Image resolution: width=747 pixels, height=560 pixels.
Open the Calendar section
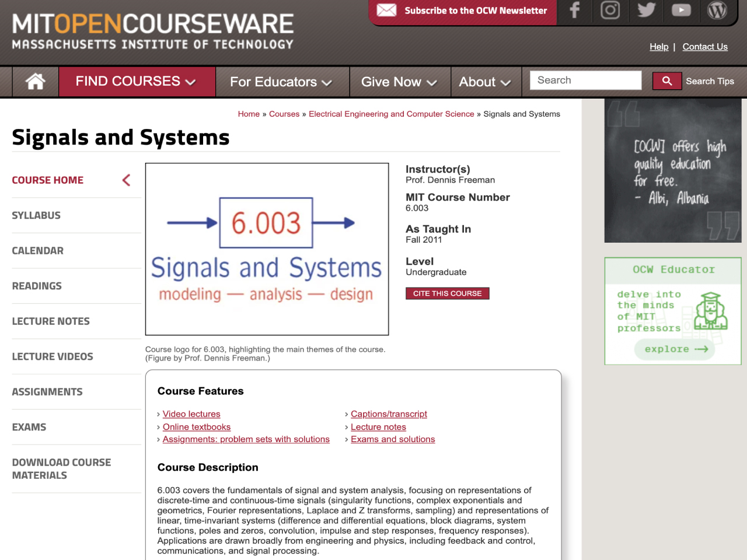point(38,251)
